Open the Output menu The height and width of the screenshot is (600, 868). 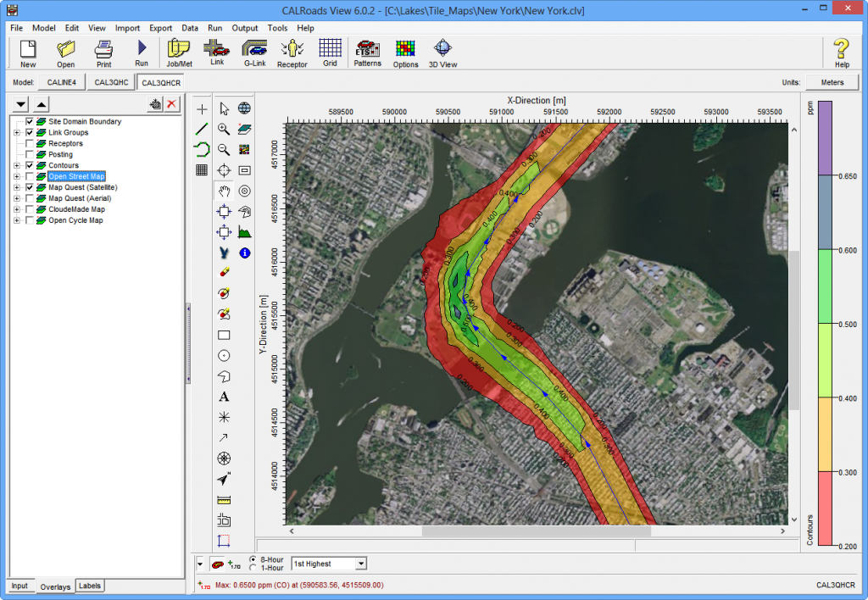(245, 28)
